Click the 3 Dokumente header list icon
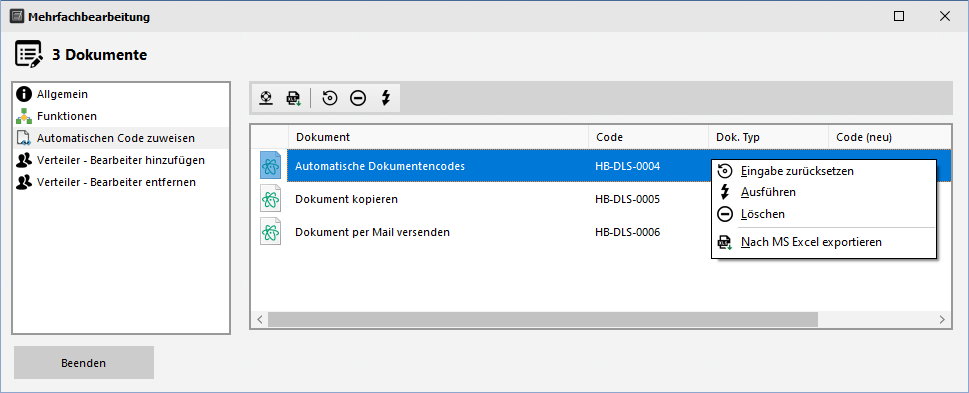 point(28,54)
